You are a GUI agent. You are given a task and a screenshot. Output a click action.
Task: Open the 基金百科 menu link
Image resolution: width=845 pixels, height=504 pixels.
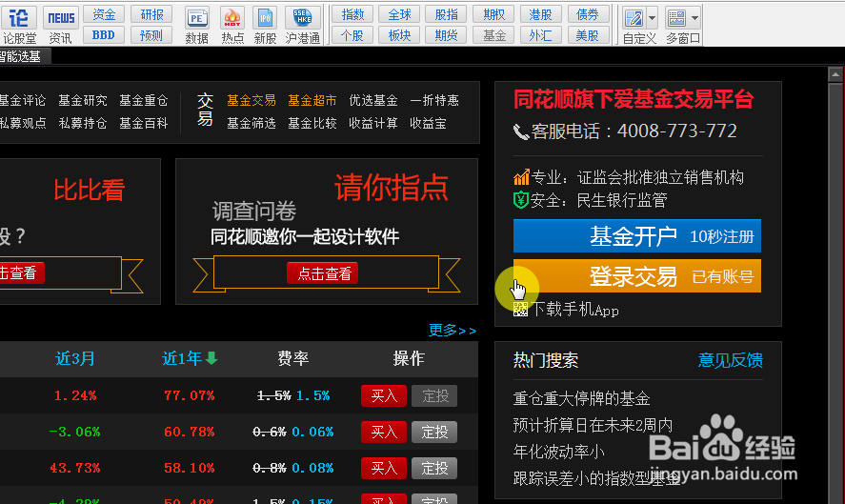tap(143, 123)
